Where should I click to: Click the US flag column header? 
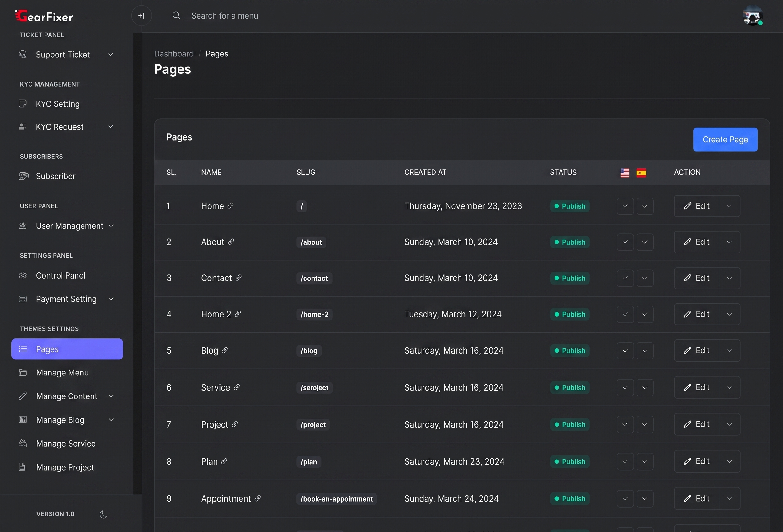625,173
